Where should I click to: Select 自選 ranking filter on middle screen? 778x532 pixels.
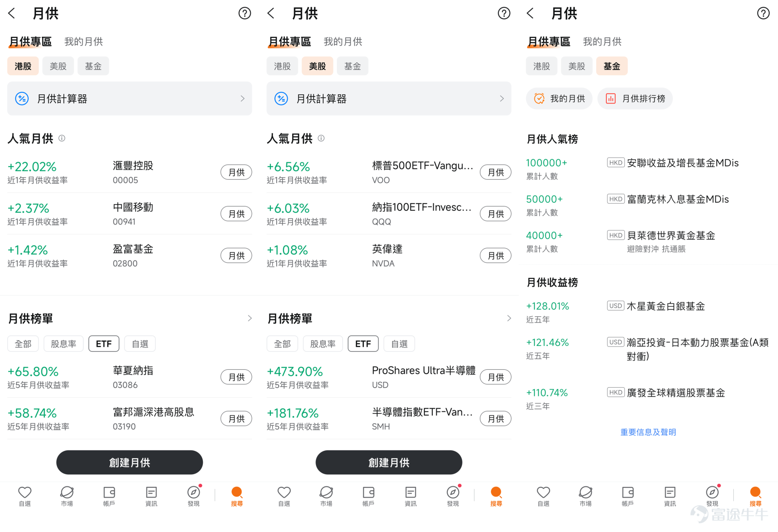tap(399, 344)
